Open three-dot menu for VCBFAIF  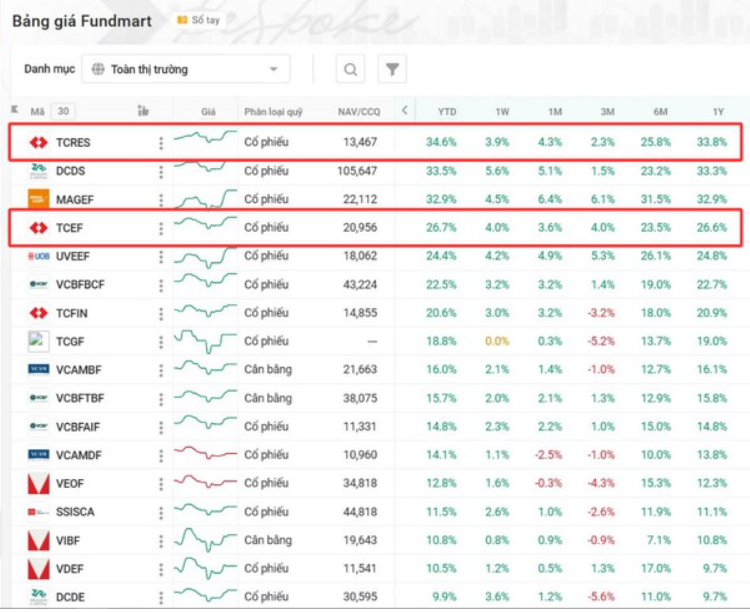[x=161, y=427]
